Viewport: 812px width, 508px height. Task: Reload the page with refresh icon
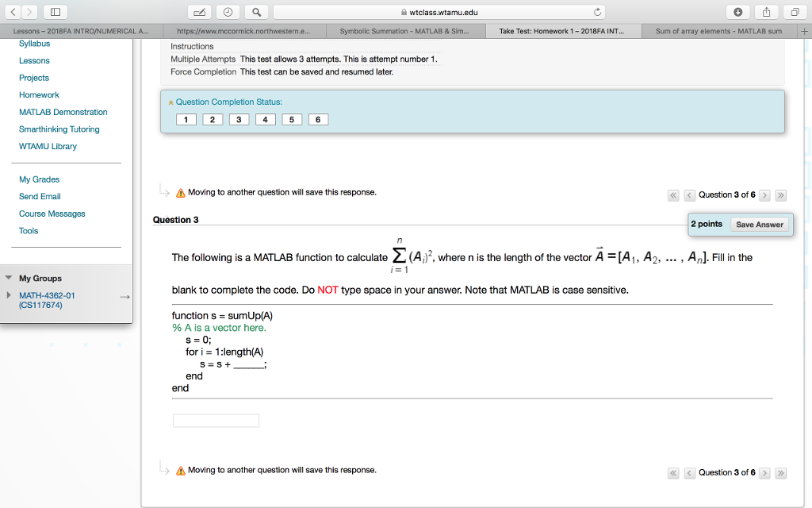click(597, 12)
